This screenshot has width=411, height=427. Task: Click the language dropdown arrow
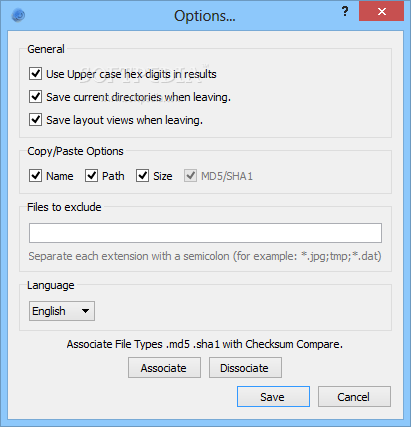[85, 311]
